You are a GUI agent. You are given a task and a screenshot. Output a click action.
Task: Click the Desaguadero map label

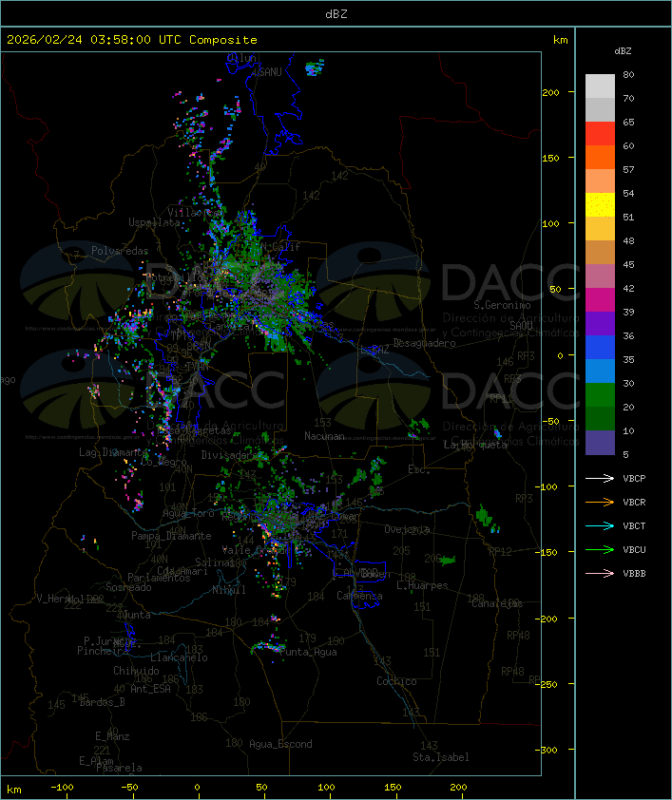point(425,343)
